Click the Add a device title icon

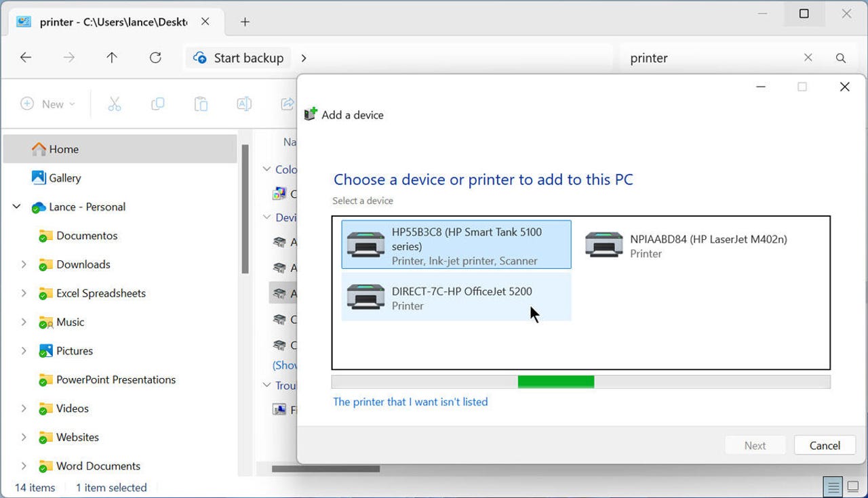(311, 114)
